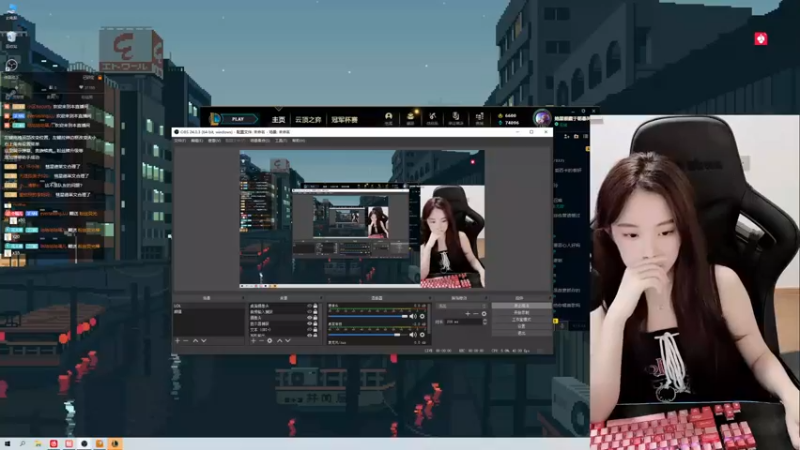This screenshot has height=450, width=800.
Task: Undock the Scene Transitions panel with its header icon
Action: [x=486, y=298]
